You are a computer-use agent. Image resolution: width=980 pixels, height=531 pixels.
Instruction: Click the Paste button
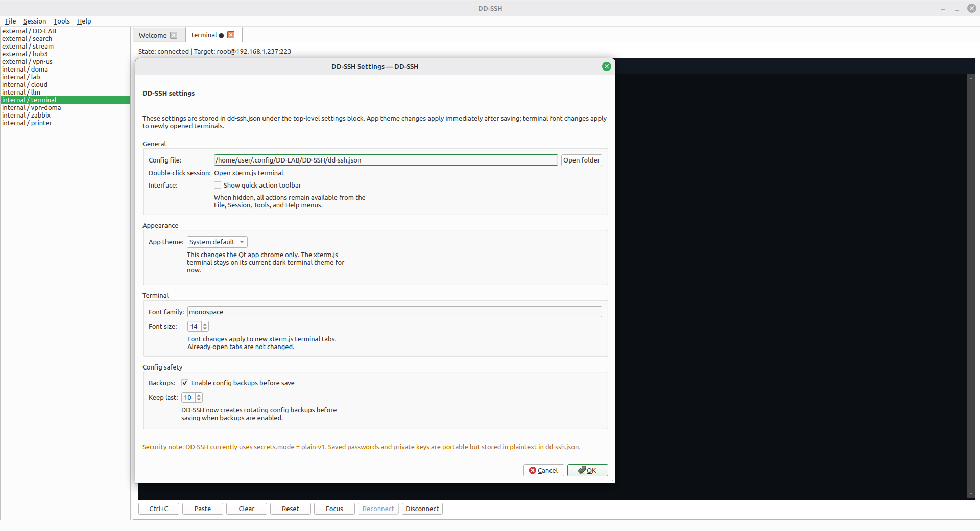tap(203, 509)
